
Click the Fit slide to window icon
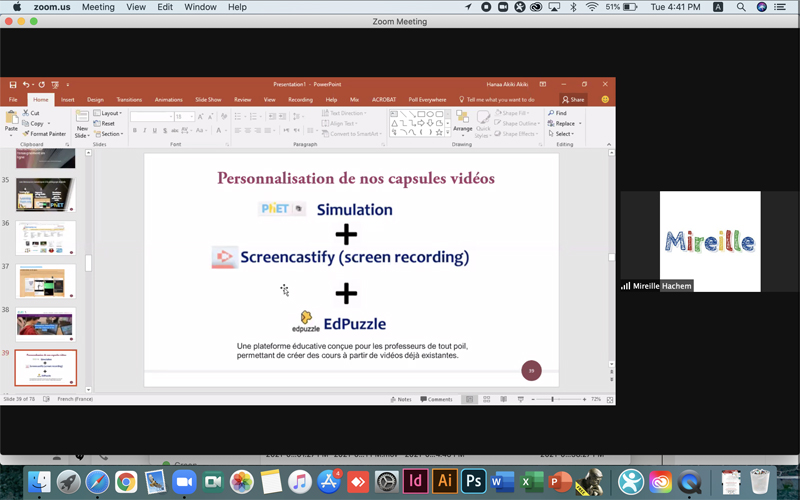pos(610,399)
